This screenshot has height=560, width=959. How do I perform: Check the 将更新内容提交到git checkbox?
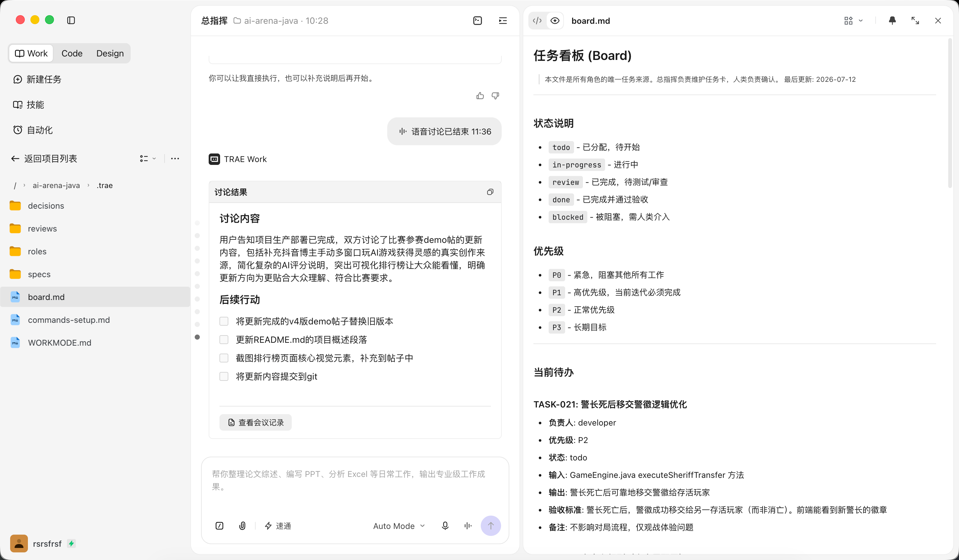click(x=224, y=377)
